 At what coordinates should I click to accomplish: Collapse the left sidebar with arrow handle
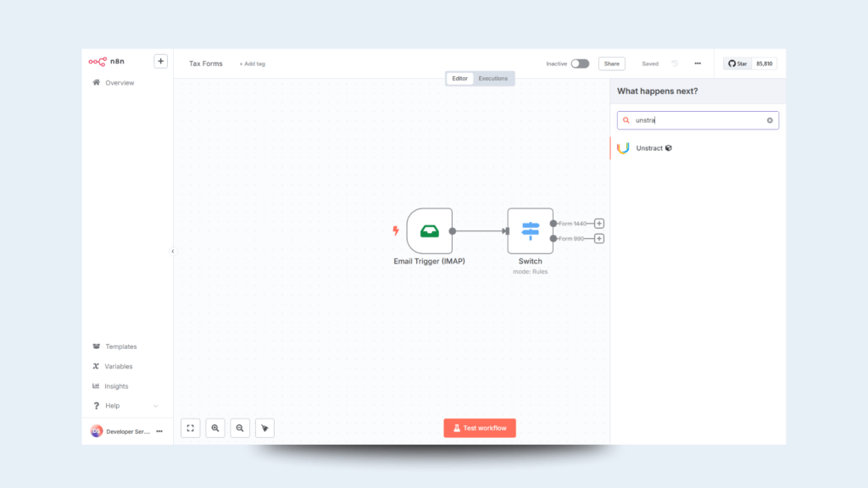[173, 252]
